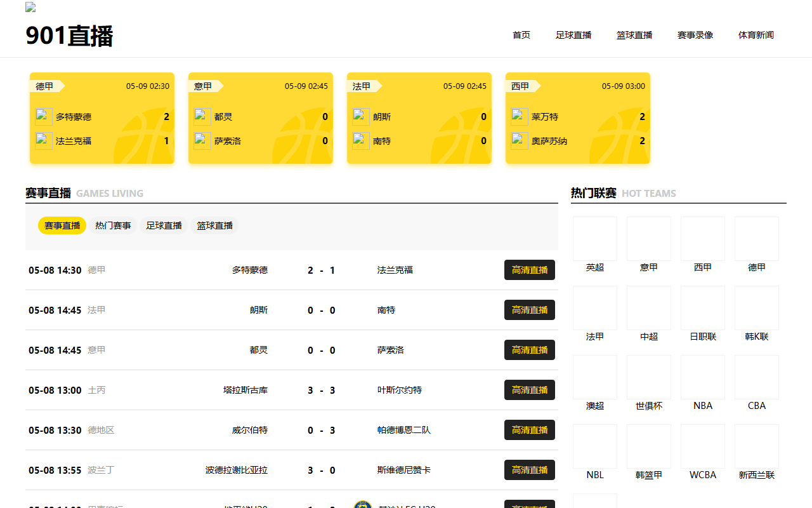Open 体育新闻 in the top navigation
812x508 pixels.
click(x=756, y=35)
